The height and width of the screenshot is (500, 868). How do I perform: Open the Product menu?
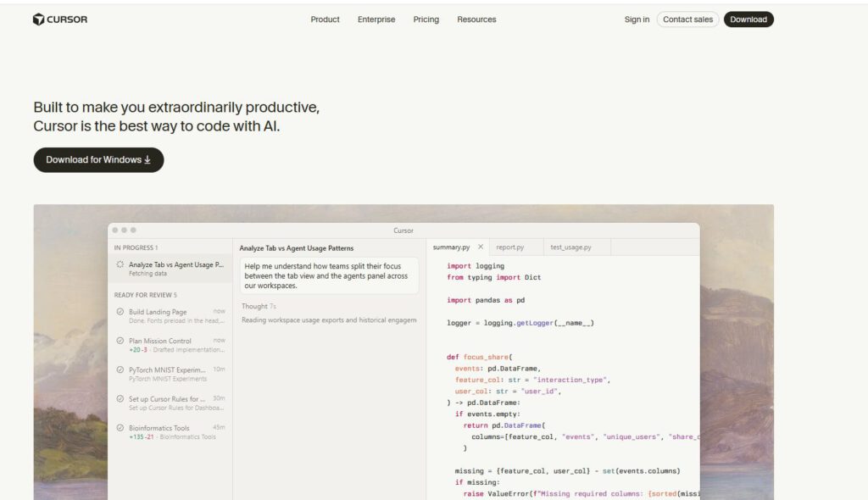(x=325, y=19)
